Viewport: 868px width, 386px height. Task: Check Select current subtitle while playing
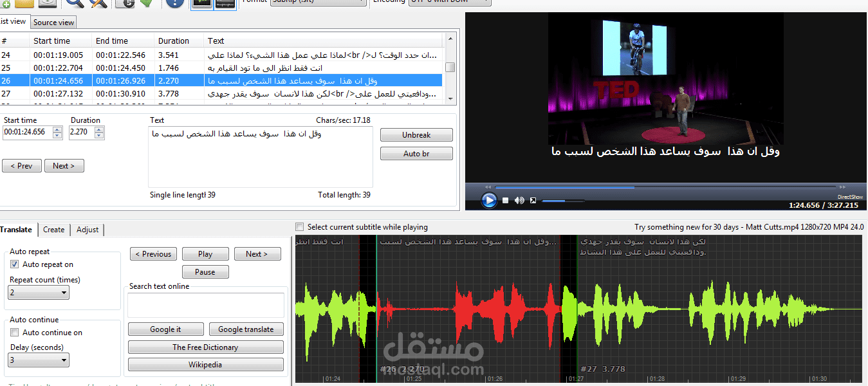(x=299, y=226)
